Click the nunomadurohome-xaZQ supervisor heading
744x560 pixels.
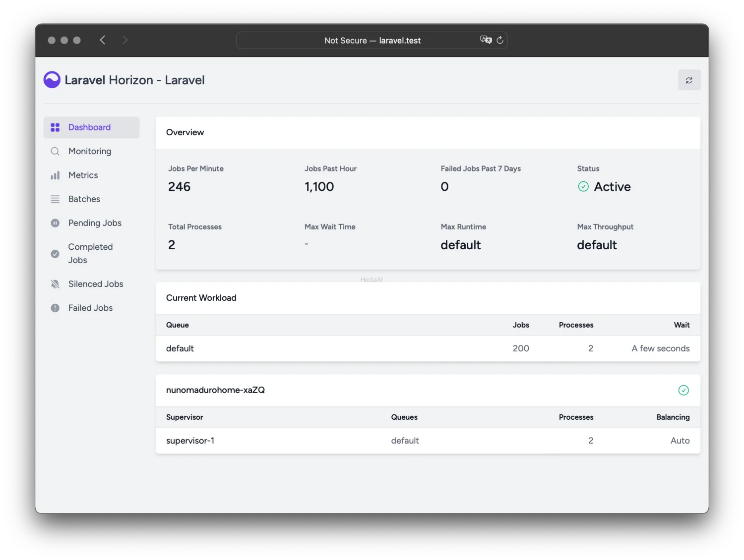click(x=215, y=390)
